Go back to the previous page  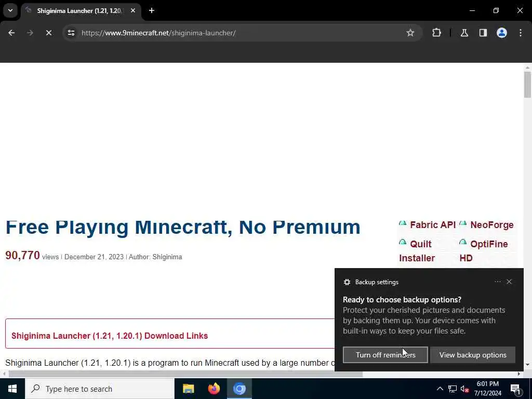coord(11,33)
